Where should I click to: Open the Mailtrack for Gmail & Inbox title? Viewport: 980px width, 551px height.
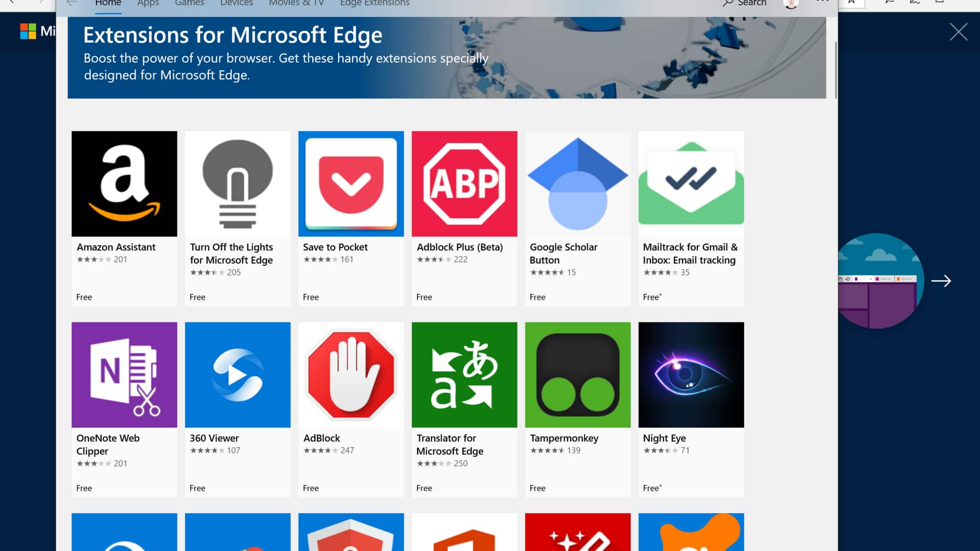point(690,254)
